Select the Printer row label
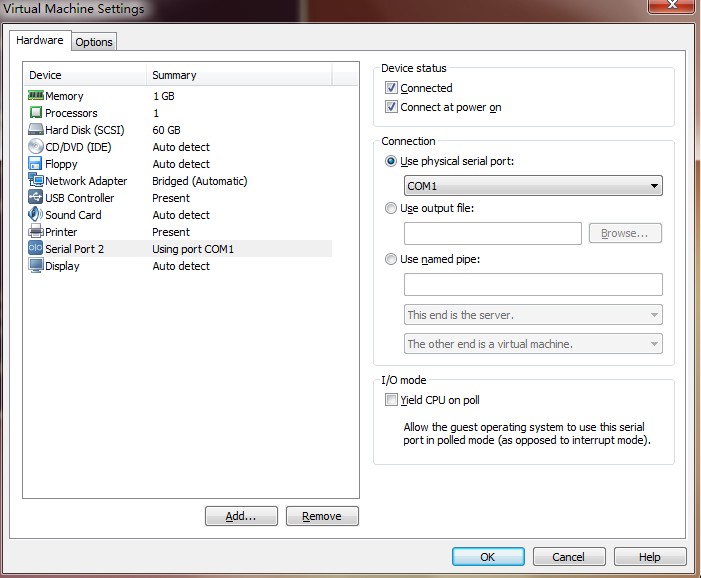This screenshot has height=578, width=701. [61, 232]
